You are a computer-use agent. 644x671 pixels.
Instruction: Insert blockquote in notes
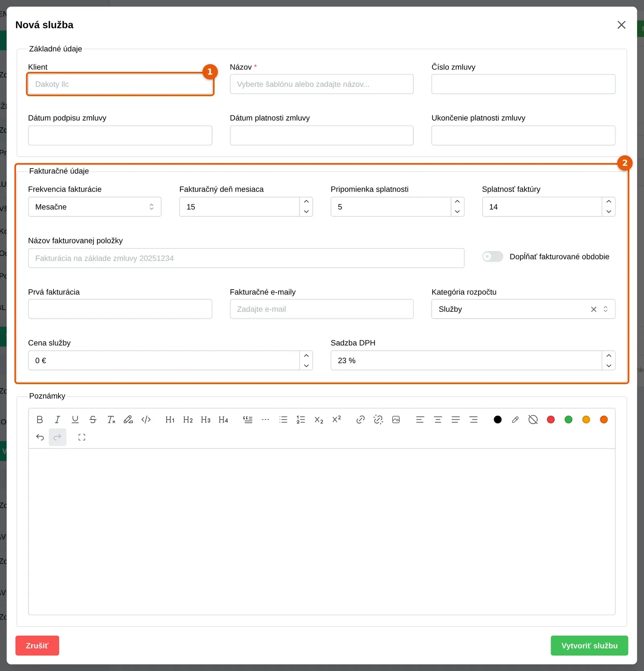(x=248, y=420)
